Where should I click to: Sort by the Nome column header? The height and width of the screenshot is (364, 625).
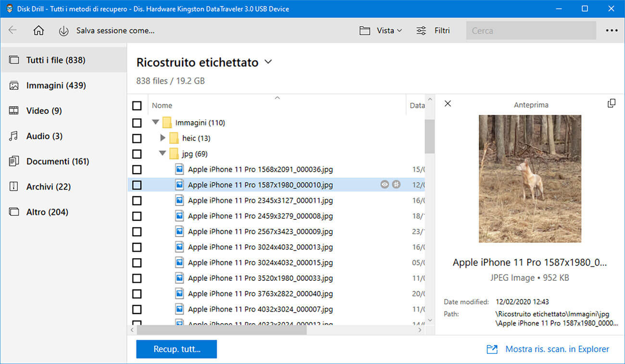point(162,105)
